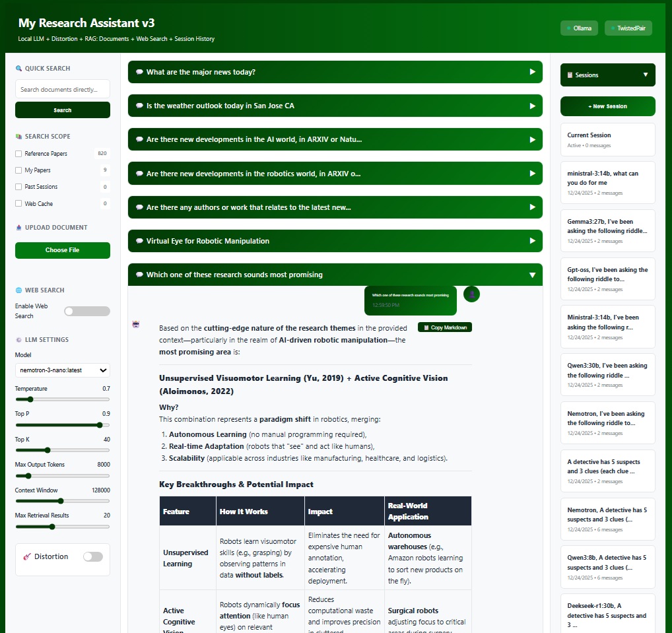Open the Sessions dropdown in the right panel

click(x=607, y=75)
